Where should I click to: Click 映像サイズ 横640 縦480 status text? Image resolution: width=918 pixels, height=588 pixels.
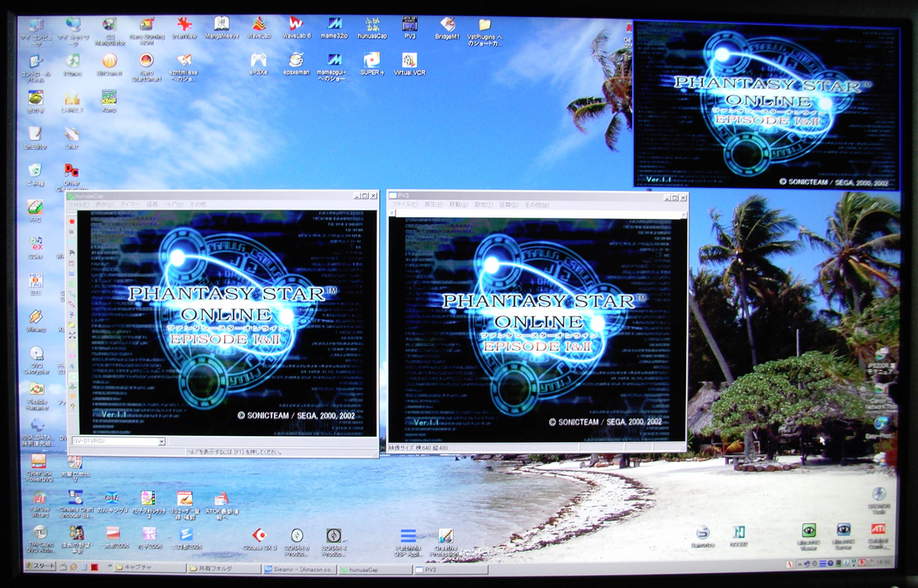pyautogui.click(x=418, y=448)
